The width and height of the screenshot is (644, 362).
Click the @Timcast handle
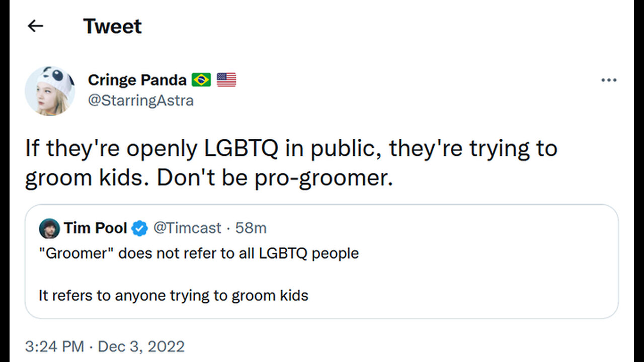[x=187, y=228]
